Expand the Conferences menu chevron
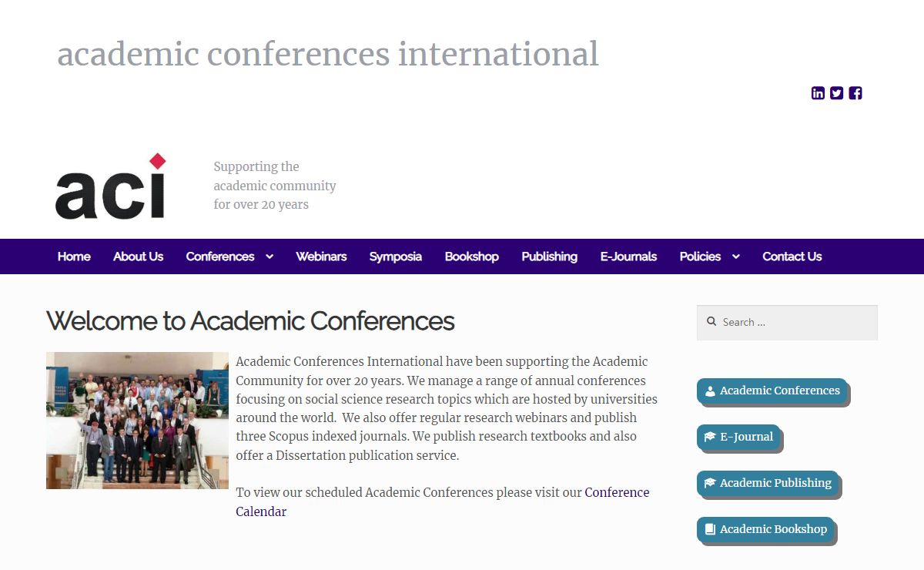Image resolution: width=924 pixels, height=570 pixels. click(x=269, y=256)
